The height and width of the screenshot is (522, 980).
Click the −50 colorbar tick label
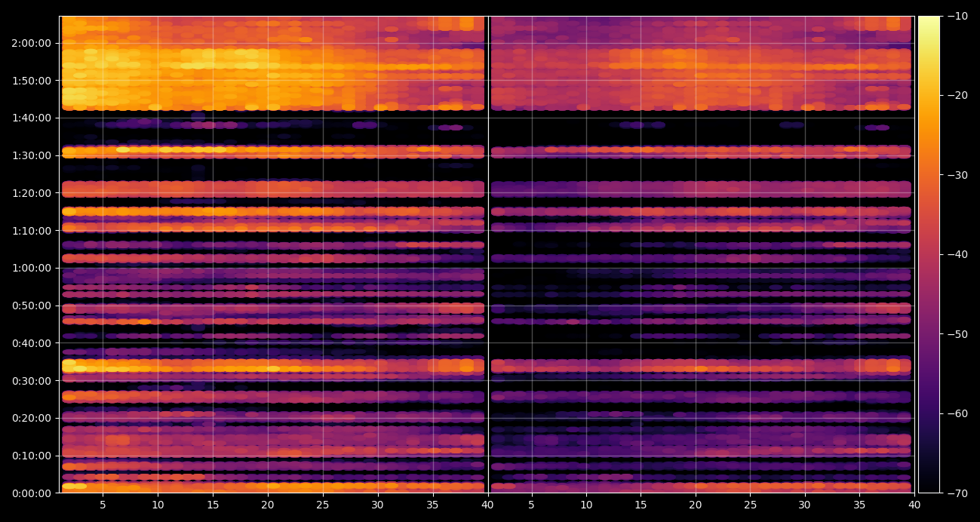click(x=958, y=334)
